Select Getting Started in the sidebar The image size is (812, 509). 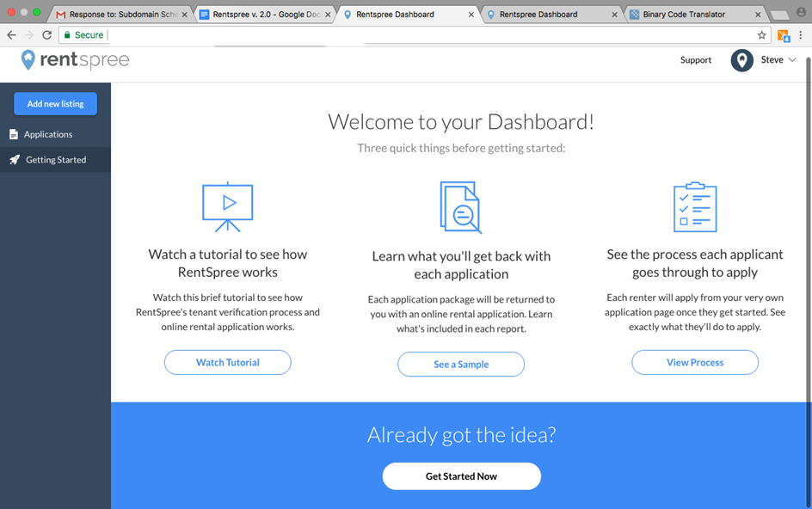coord(55,160)
